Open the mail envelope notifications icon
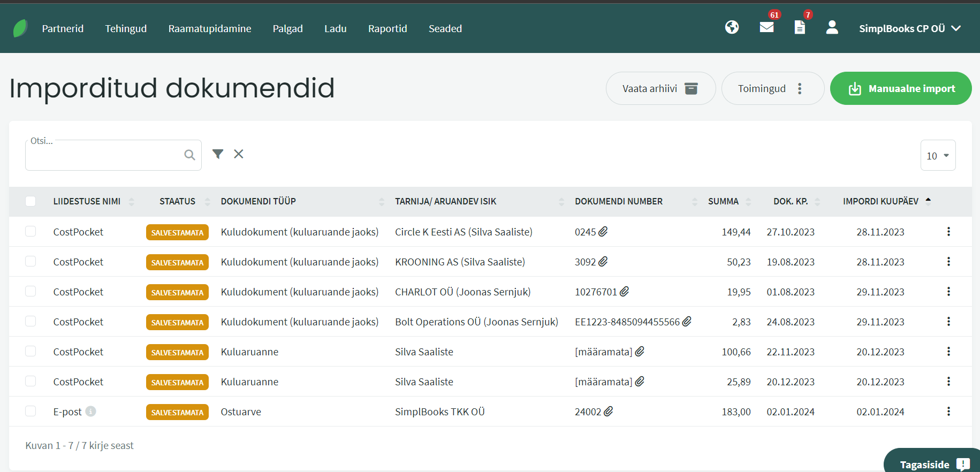The width and height of the screenshot is (980, 472). tap(766, 27)
